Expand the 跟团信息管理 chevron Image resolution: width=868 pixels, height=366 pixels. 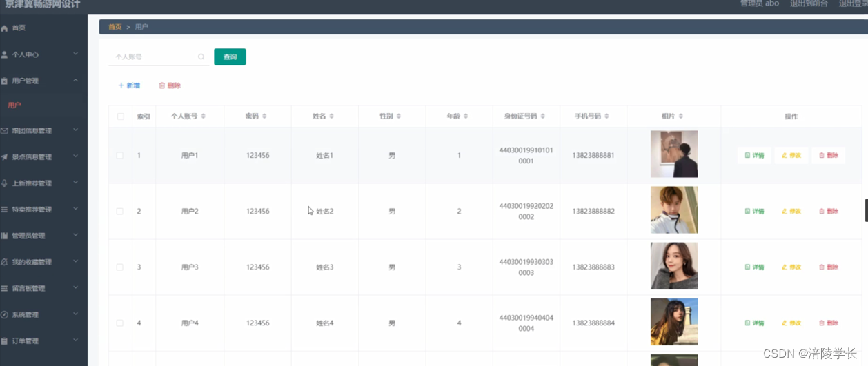point(76,130)
